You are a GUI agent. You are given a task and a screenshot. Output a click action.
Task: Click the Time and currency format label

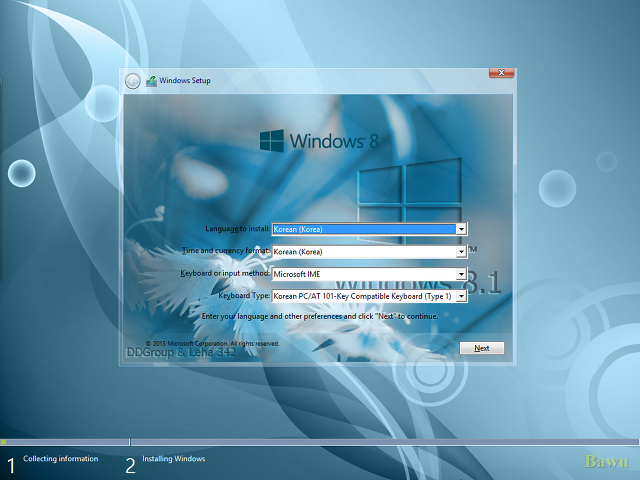pos(226,251)
